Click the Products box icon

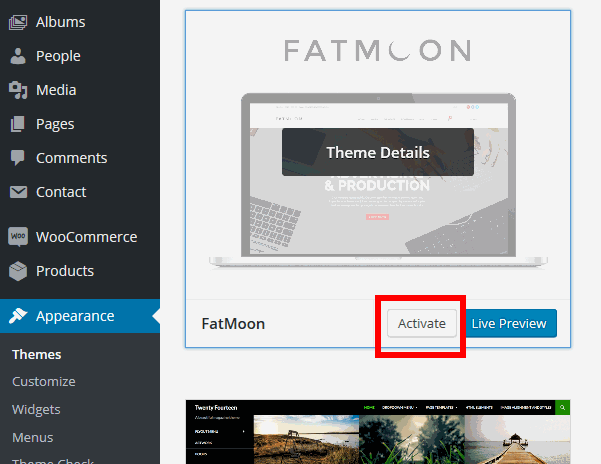tap(18, 271)
